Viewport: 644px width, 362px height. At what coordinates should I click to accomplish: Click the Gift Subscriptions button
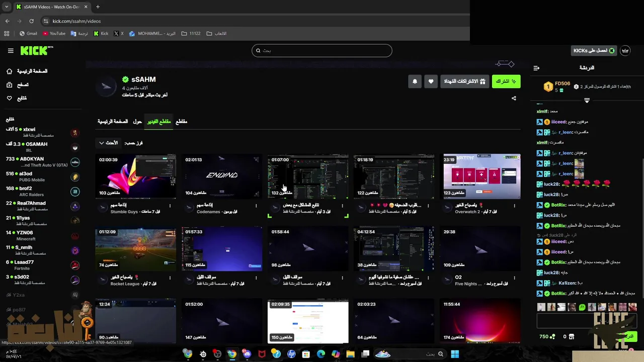click(x=465, y=81)
